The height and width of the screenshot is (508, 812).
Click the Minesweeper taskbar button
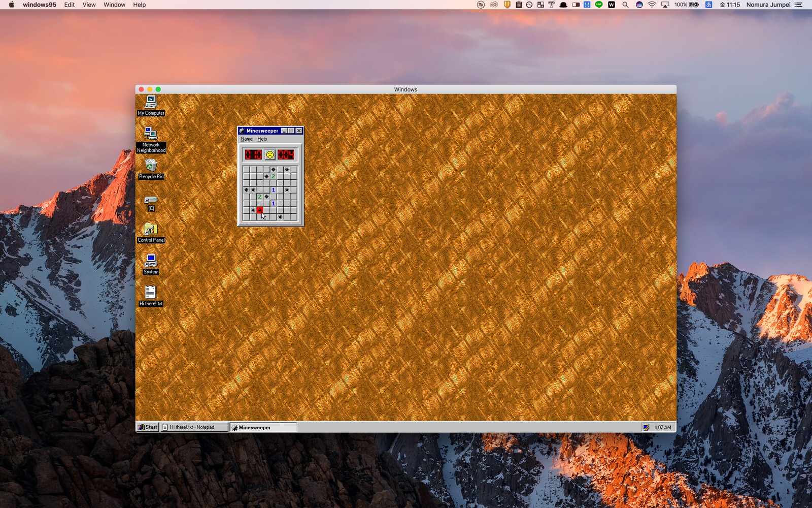(x=263, y=427)
